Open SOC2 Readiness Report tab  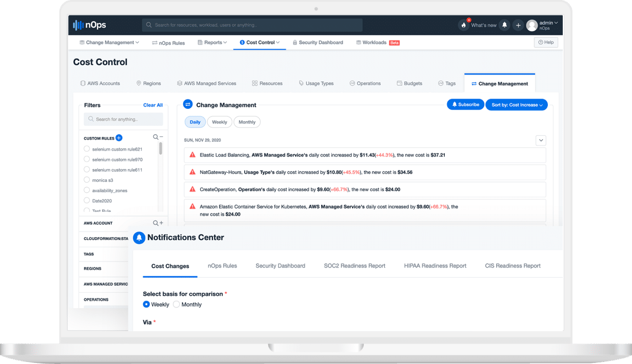pyautogui.click(x=354, y=266)
